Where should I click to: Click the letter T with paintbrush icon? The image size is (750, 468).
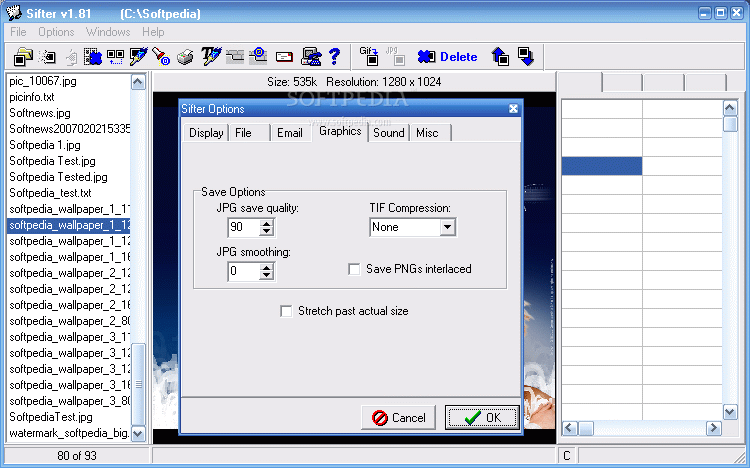pos(211,56)
